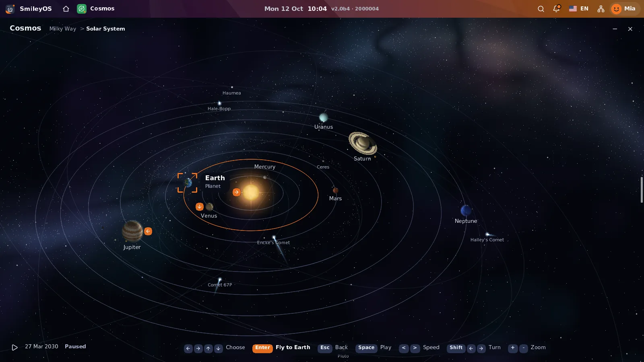
Task: Click the Shift key hint for Turn
Action: click(456, 348)
